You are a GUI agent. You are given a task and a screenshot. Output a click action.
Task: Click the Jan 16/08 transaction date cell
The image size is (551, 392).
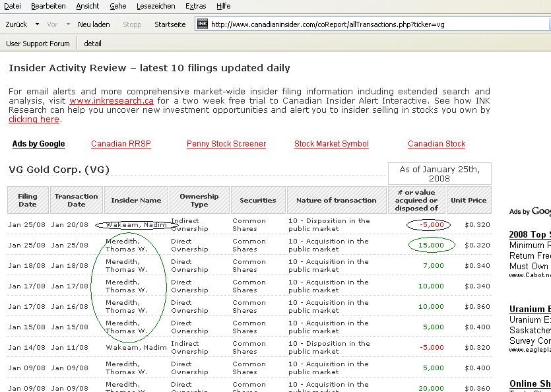69,306
